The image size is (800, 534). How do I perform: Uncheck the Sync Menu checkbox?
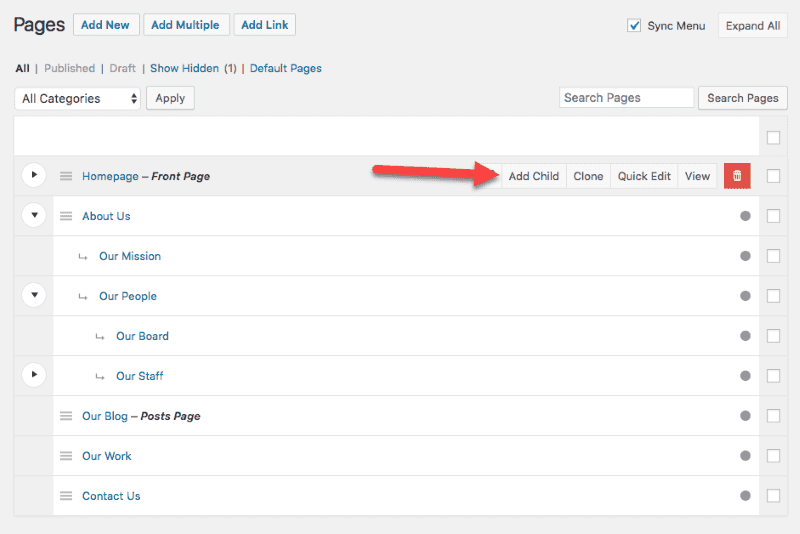(634, 26)
